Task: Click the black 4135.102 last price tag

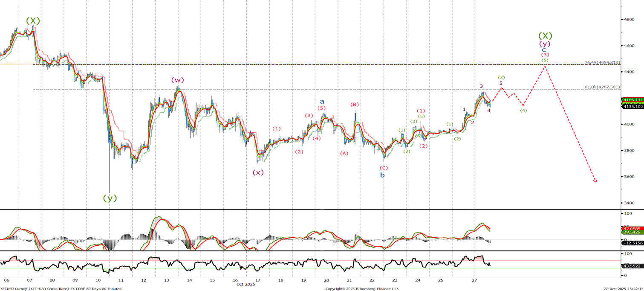Action: click(x=633, y=107)
